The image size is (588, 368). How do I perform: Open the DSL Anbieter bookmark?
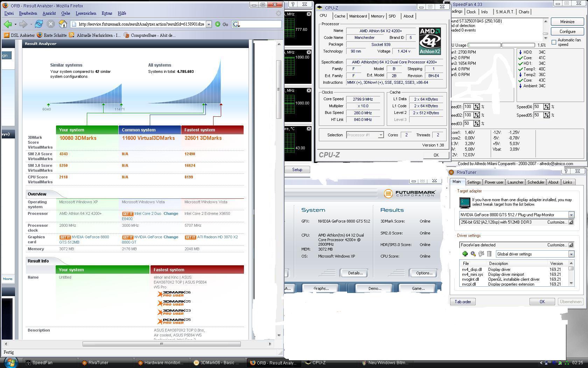tap(20, 35)
